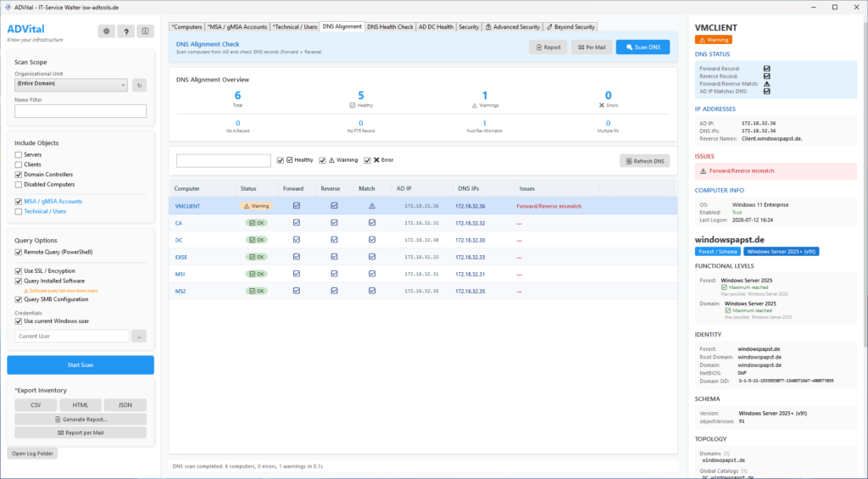This screenshot has width=868, height=479.
Task: Switch to *MSA / gMSA Accounts tab
Action: (237, 26)
